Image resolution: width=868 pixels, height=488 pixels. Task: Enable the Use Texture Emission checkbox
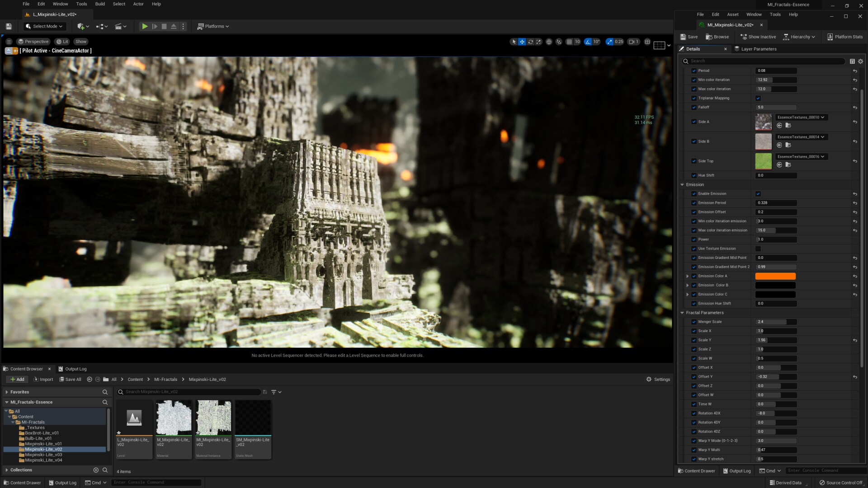[758, 249]
